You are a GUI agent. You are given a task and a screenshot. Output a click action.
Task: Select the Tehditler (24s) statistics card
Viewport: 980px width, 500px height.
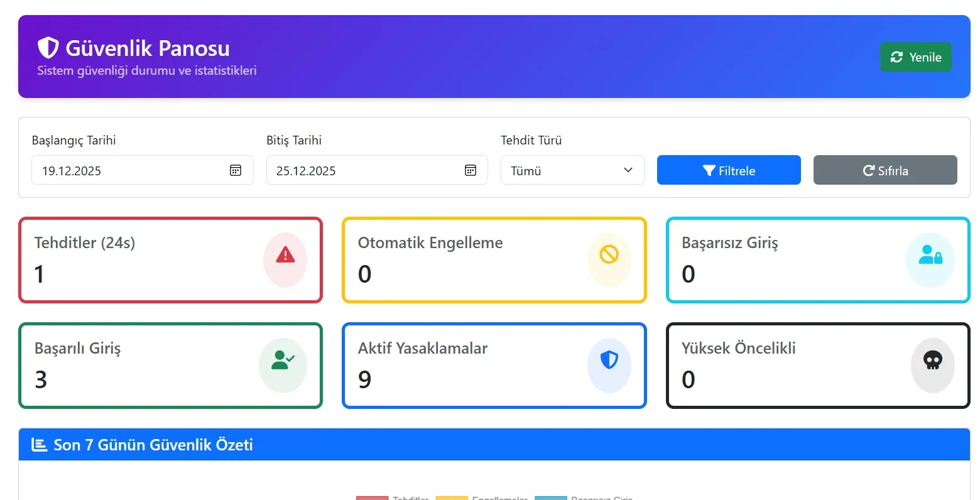[x=144, y=260]
